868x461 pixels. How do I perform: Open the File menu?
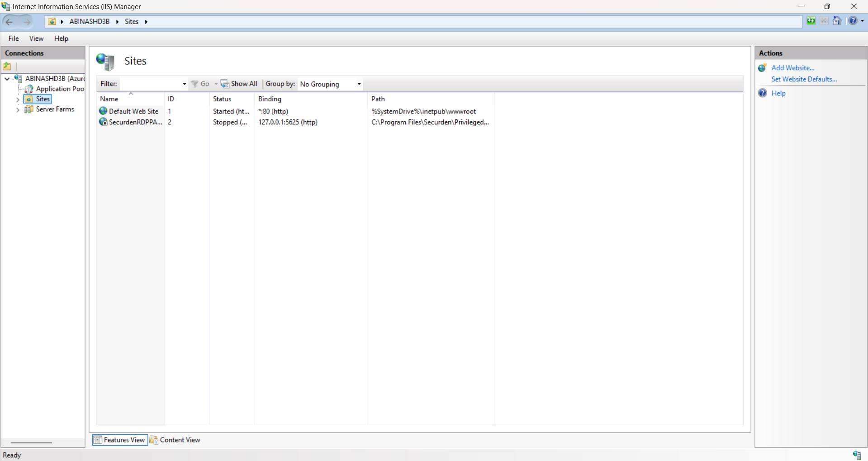[14, 38]
